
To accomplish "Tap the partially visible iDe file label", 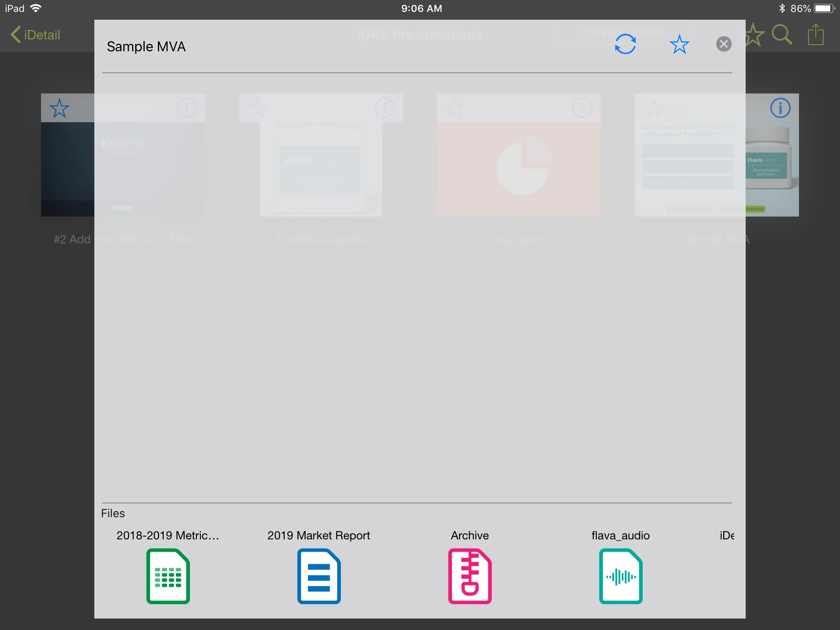I will [x=727, y=535].
